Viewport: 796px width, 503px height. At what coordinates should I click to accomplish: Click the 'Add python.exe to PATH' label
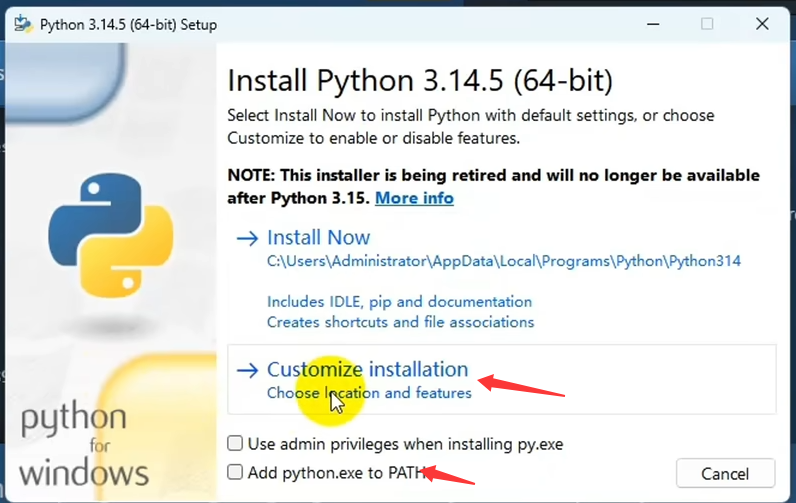[x=337, y=473]
